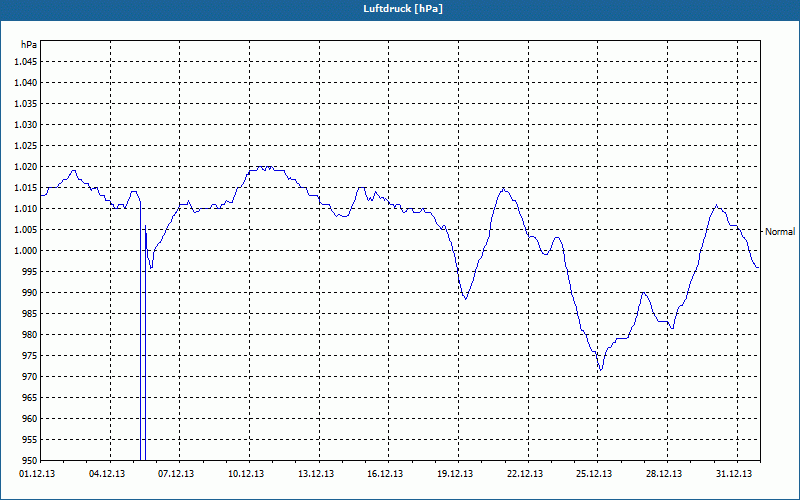Select the 1.005 y-axis value
The height and width of the screenshot is (500, 800).
point(26,230)
